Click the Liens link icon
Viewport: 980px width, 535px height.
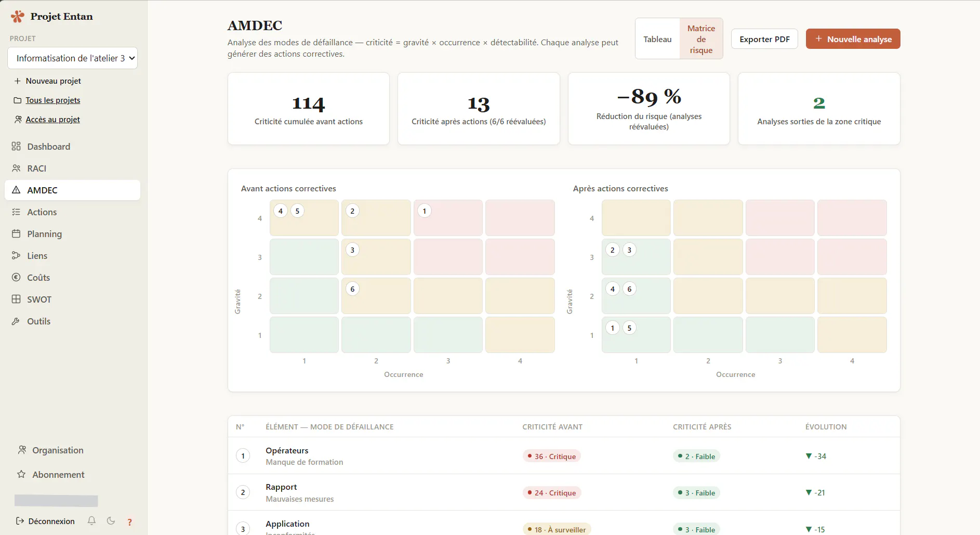16,256
